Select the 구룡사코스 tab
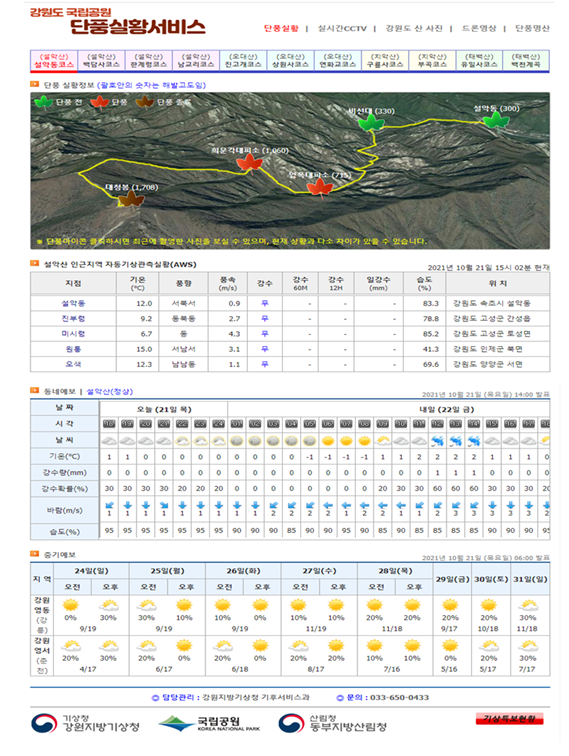The height and width of the screenshot is (756, 569). pos(385,61)
